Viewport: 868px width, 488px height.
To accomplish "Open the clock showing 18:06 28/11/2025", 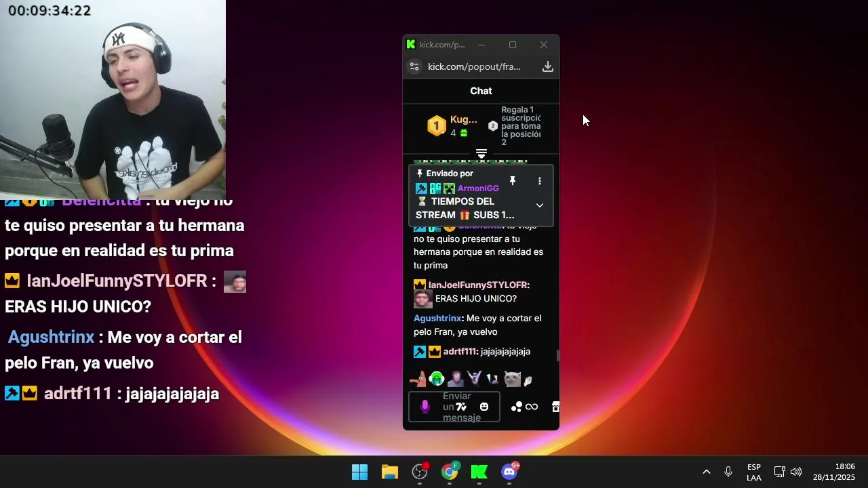I will click(834, 472).
